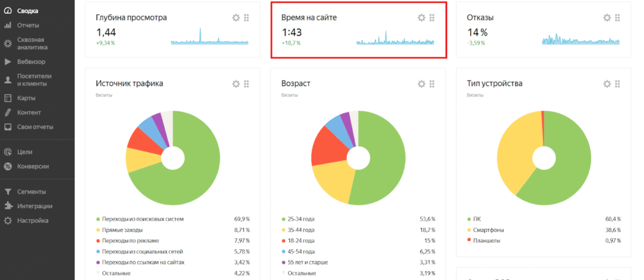
Task: Click drag-handle grid icon on Возраст widget
Action: point(432,84)
